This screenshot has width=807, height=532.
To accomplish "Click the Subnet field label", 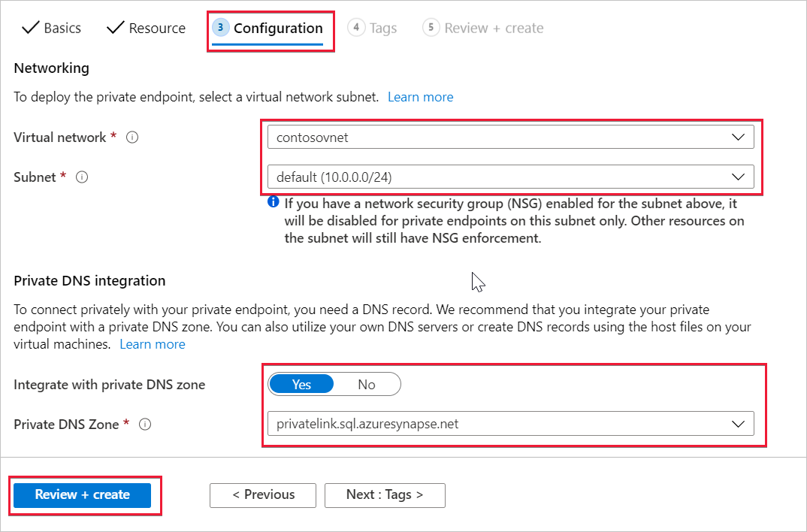I will (x=35, y=177).
